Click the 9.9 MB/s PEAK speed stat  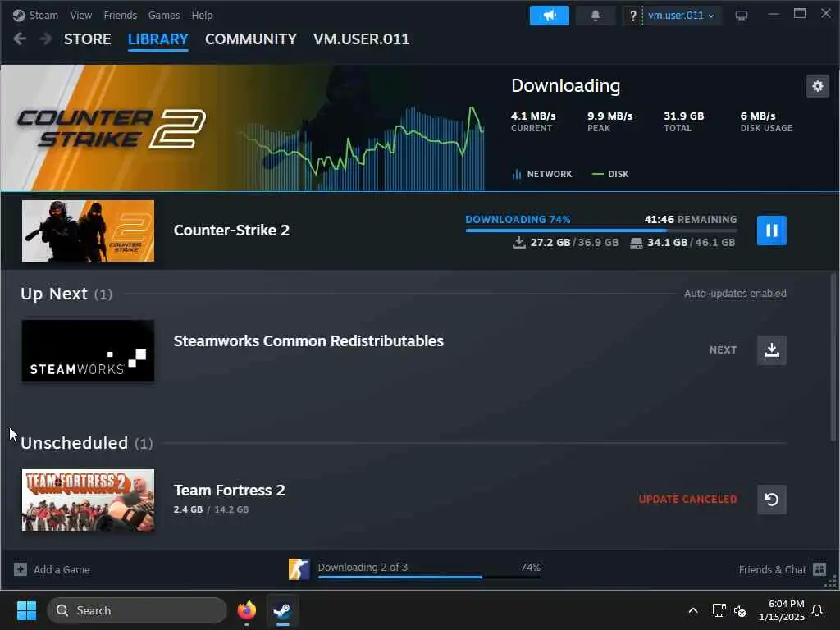[609, 121]
